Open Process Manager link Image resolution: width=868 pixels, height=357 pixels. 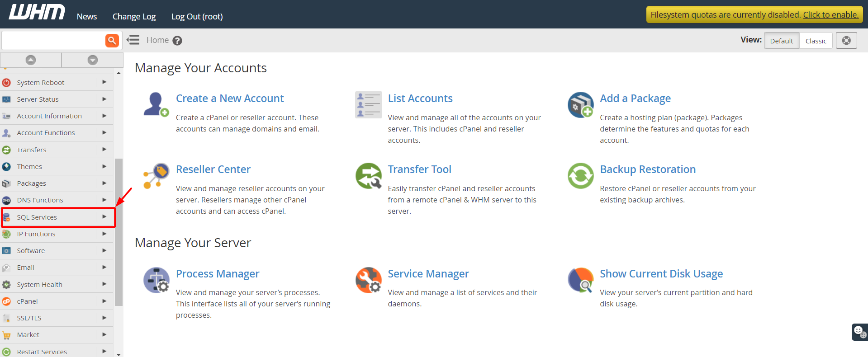tap(218, 274)
